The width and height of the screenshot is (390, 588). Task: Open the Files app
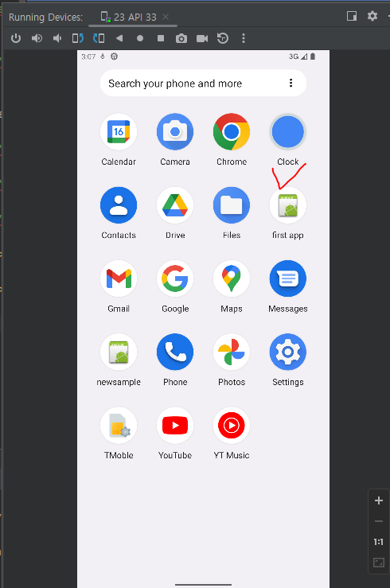point(232,205)
